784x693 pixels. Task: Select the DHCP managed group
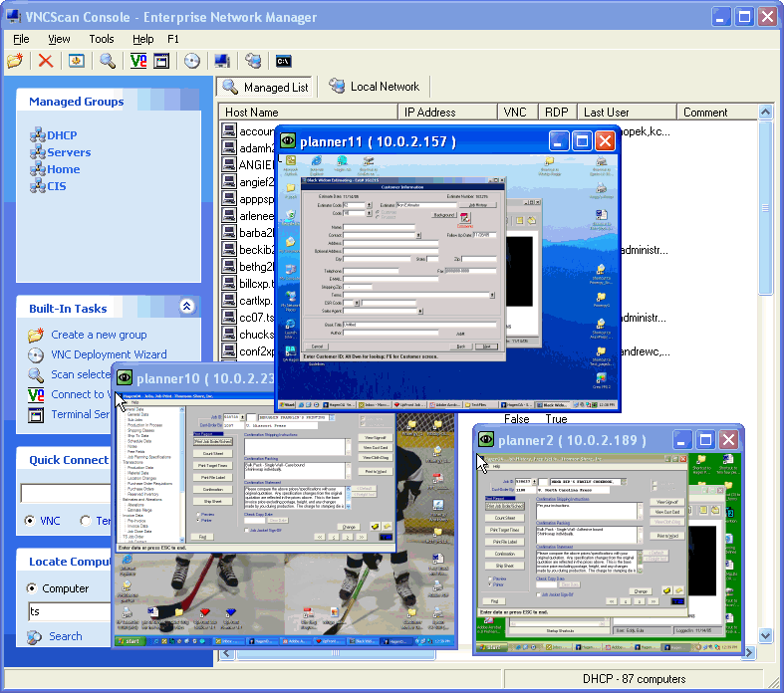62,135
